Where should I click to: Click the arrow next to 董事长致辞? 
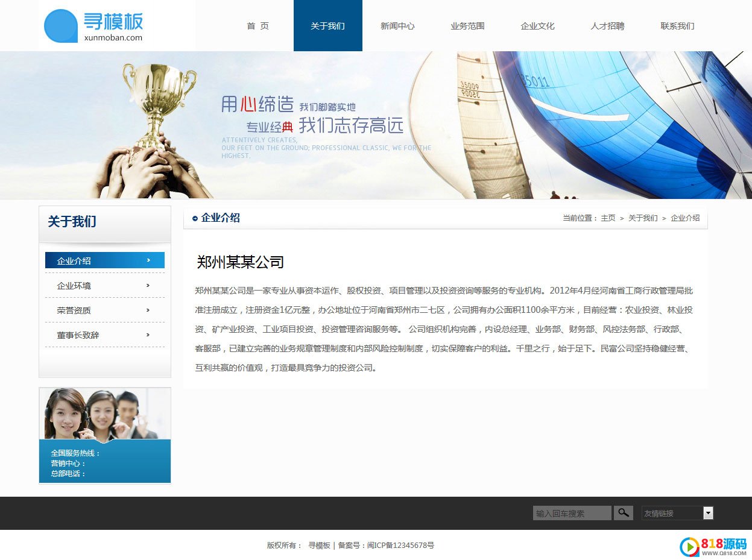(148, 335)
